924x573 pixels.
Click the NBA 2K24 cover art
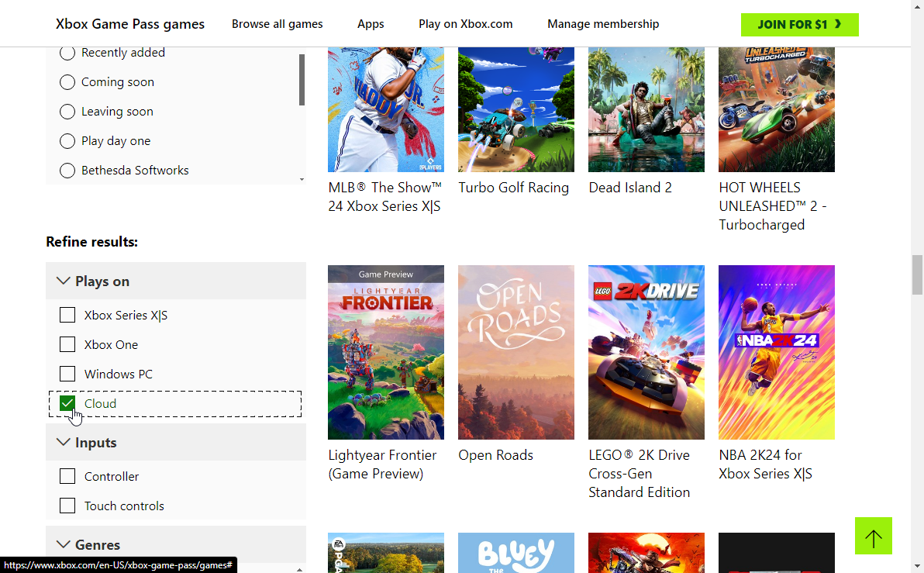[x=776, y=352]
